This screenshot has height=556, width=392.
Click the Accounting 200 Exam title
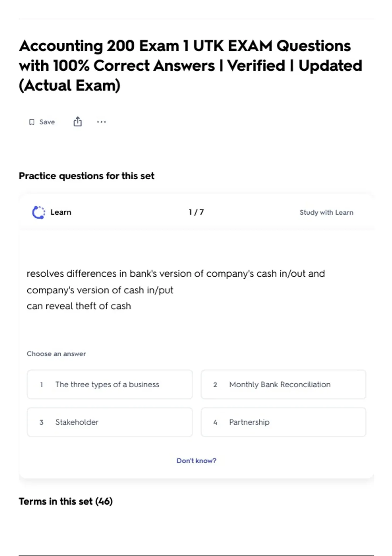pos(191,65)
